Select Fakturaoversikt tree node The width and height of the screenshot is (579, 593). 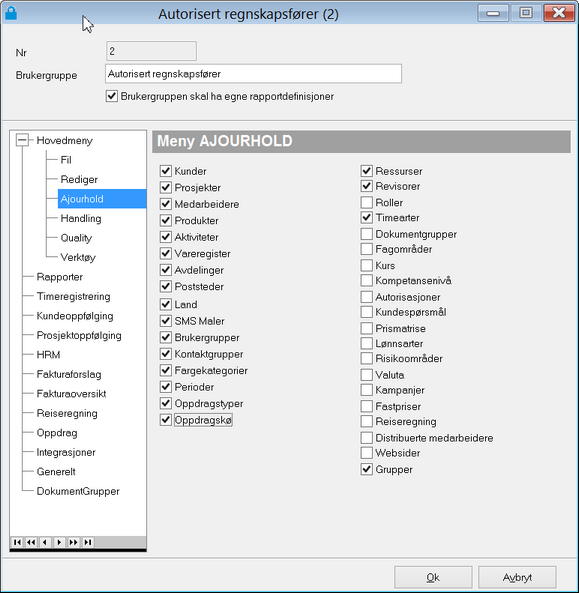[x=71, y=394]
